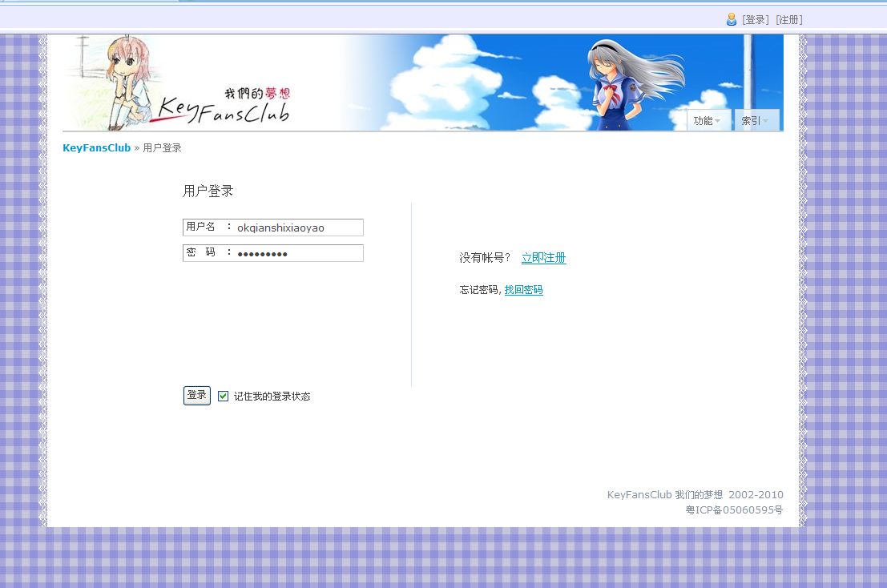
Task: Focus the 用户名 username field
Action: 273,228
